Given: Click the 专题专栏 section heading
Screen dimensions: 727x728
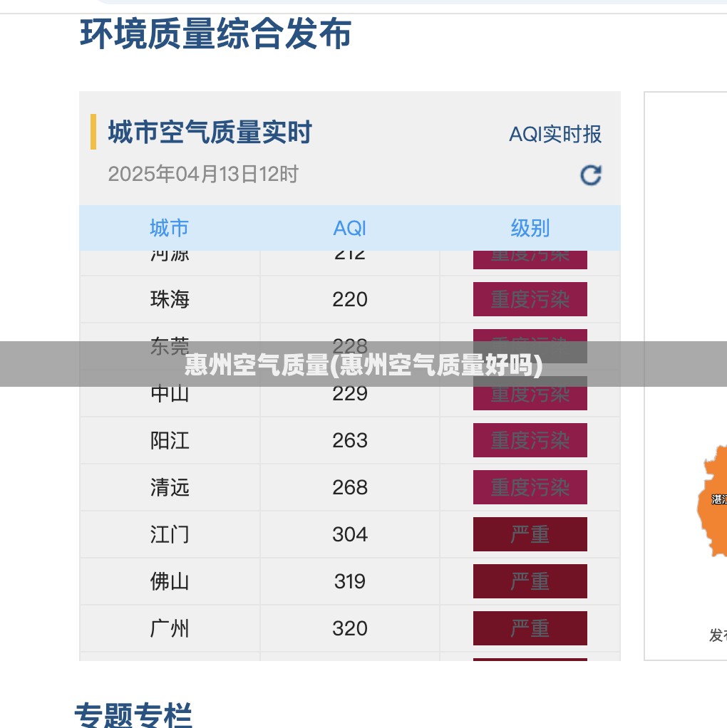Looking at the screenshot, I should (x=133, y=715).
